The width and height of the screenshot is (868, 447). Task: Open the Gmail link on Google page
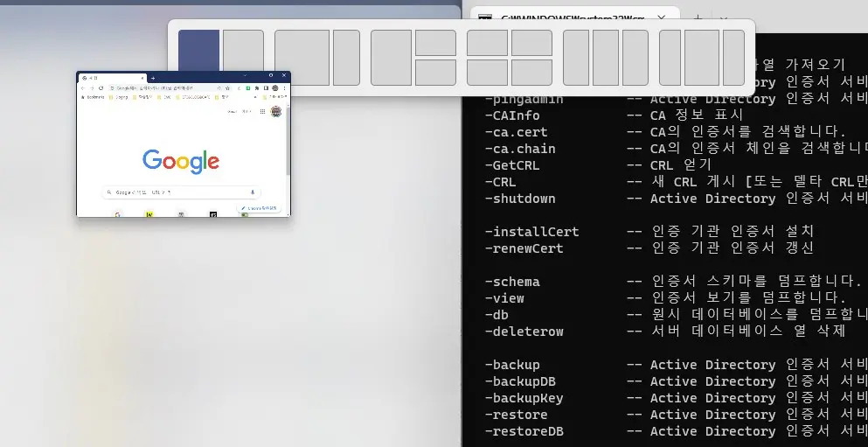pyautogui.click(x=232, y=111)
